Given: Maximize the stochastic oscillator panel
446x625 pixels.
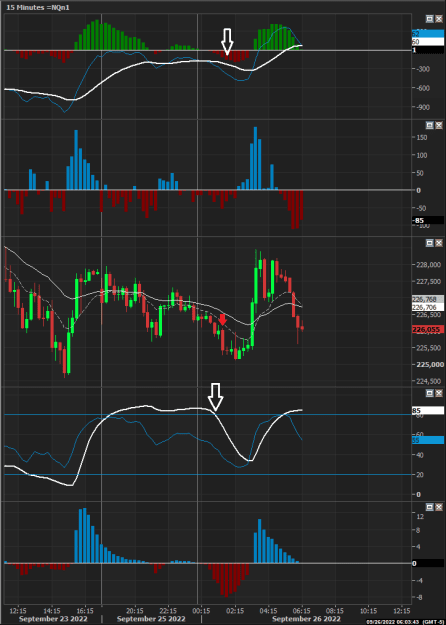Looking at the screenshot, I should click(x=429, y=393).
